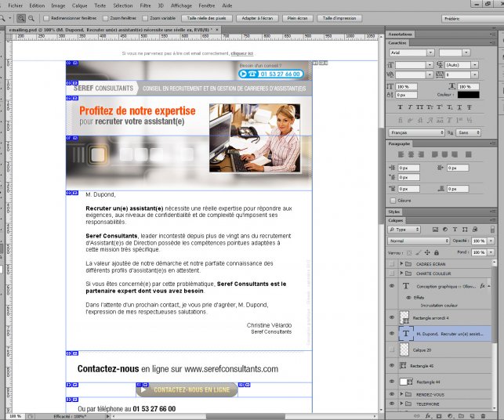Open the leading (Auto) dropdown

[475, 65]
